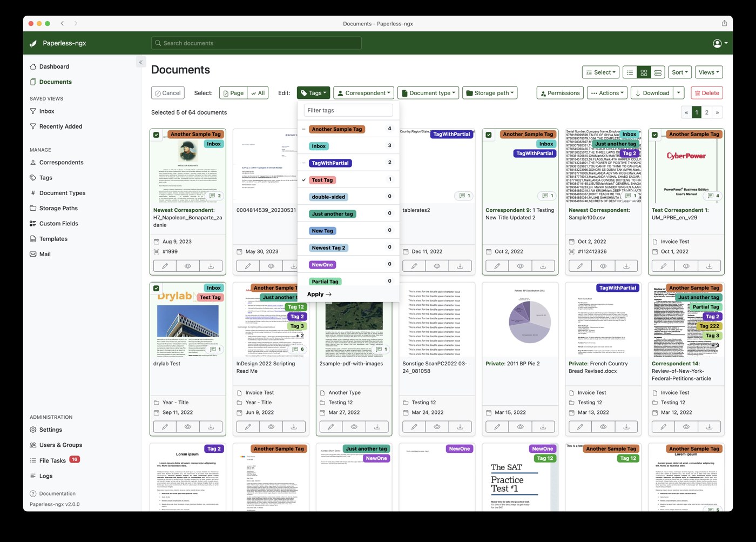This screenshot has width=756, height=542.
Task: Open the Sort dropdown
Action: (x=680, y=72)
